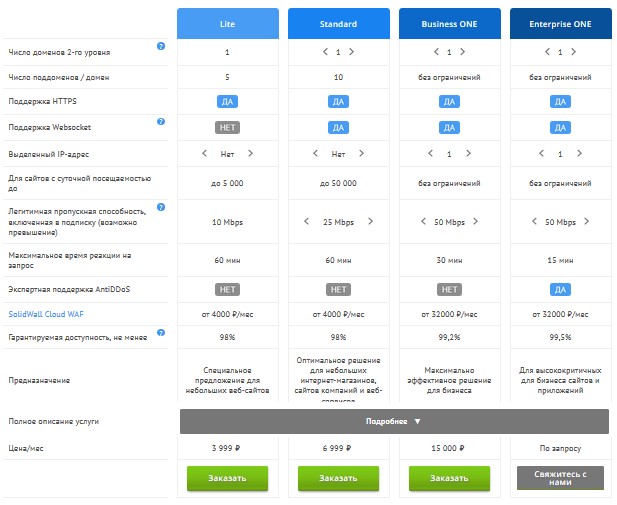Click help icon next to Гарантируемая доступность
Screen dimensions: 617x505
[162, 332]
